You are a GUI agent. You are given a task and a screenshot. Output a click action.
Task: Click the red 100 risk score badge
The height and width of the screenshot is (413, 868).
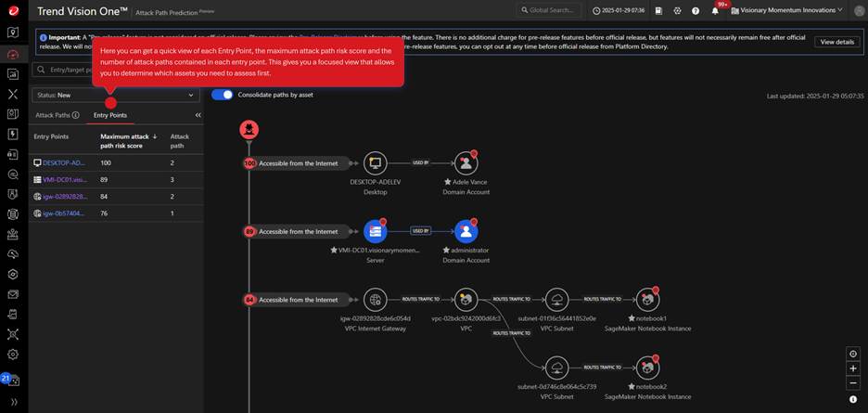point(249,163)
